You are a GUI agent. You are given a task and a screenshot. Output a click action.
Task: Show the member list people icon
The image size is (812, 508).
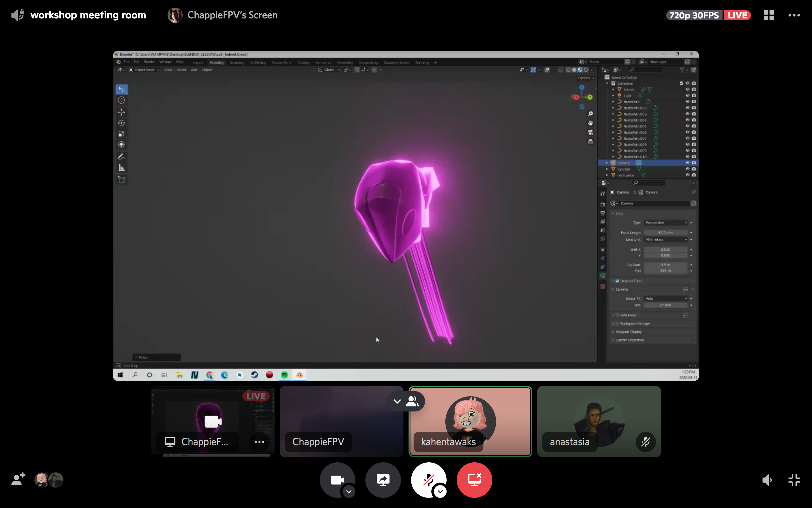(x=412, y=401)
